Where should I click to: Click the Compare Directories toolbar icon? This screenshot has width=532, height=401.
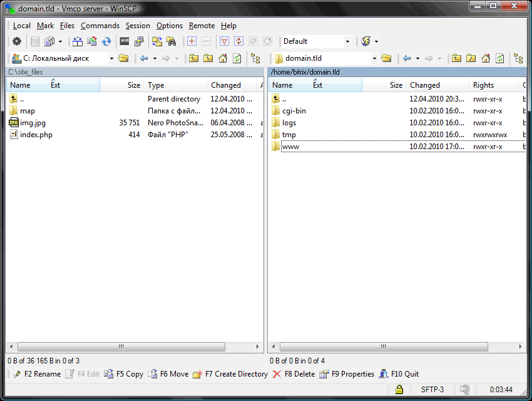[78, 41]
